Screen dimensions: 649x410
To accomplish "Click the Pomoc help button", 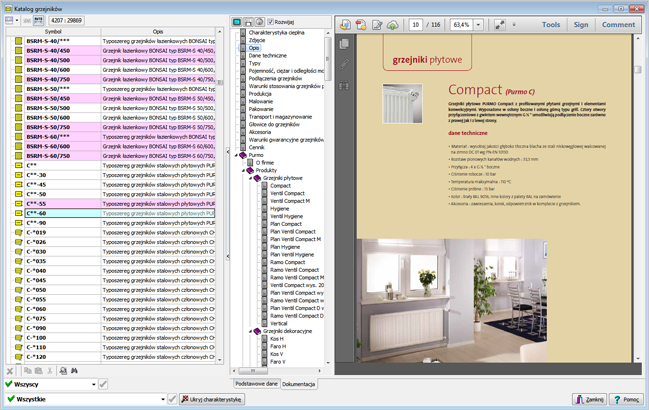I will click(626, 399).
